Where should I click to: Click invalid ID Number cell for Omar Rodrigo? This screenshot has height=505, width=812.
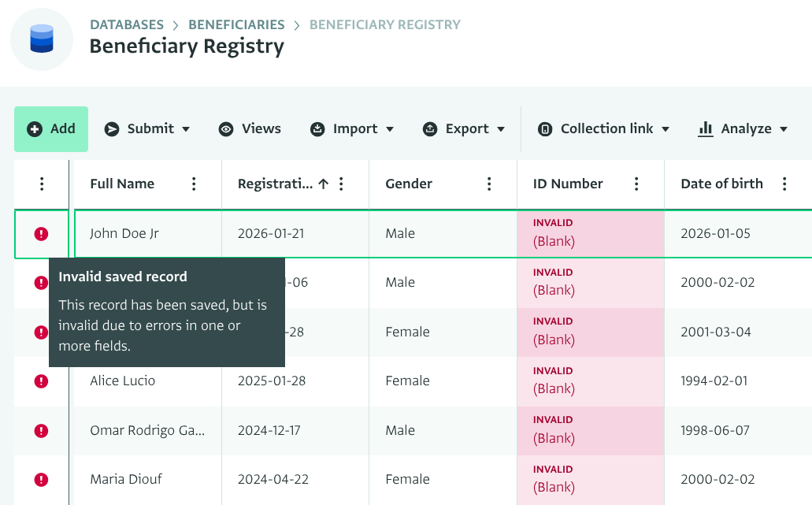click(590, 430)
